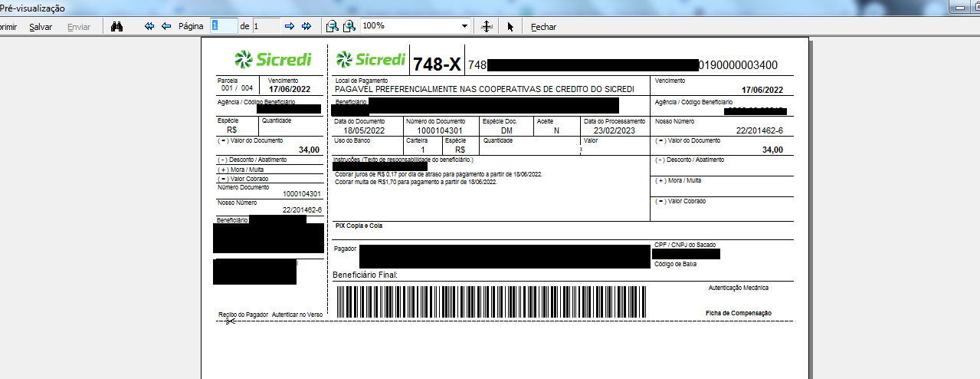The height and width of the screenshot is (379, 980).
Task: Click the document date 18/05/2022
Action: tap(364, 130)
